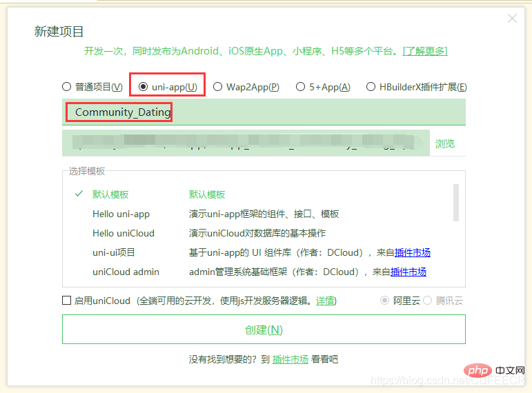
Task: Open the 详情 link beside uniCloud option
Action: (325, 301)
